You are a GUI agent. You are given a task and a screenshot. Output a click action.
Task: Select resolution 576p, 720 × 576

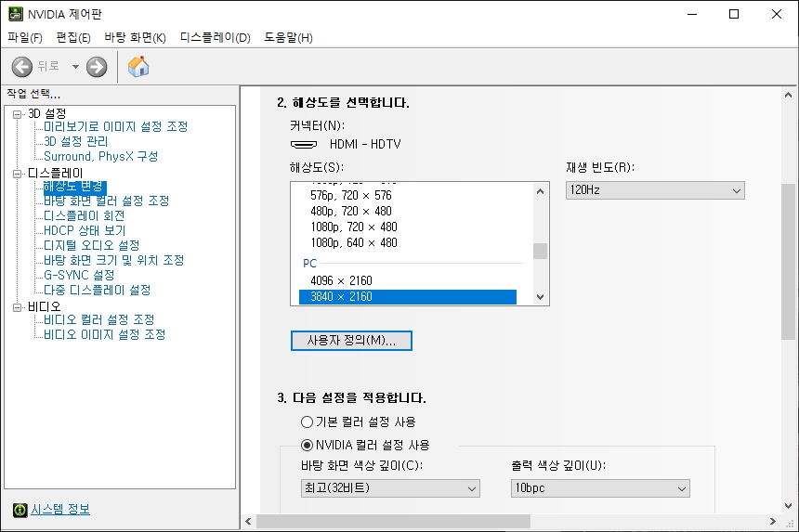pos(351,196)
